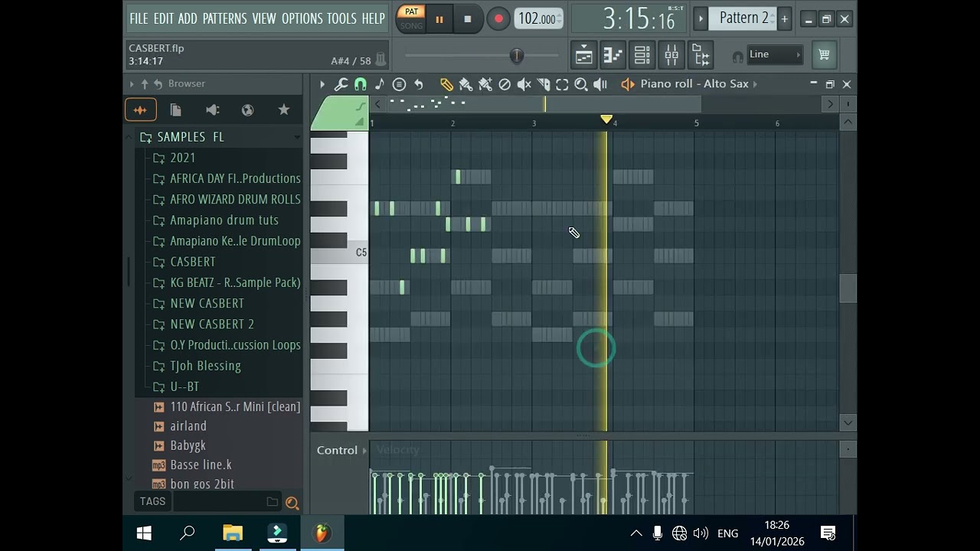Select the Draw pencil tool

click(x=446, y=84)
